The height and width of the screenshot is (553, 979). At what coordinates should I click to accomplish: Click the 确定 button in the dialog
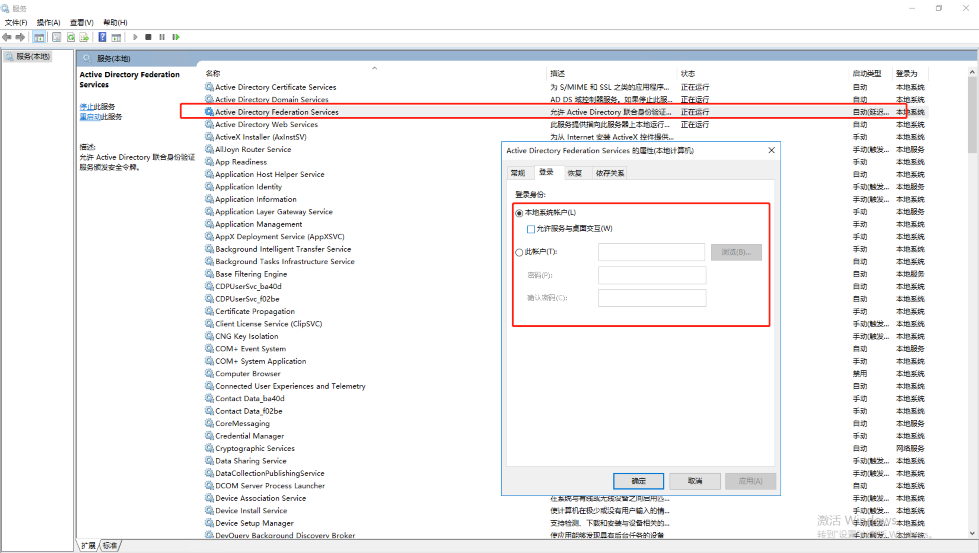pyautogui.click(x=638, y=481)
